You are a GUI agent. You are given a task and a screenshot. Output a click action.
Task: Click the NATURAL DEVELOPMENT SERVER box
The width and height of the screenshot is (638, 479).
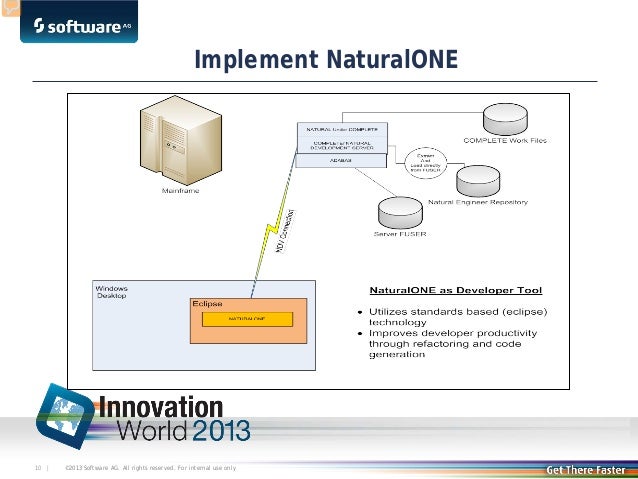(342, 145)
